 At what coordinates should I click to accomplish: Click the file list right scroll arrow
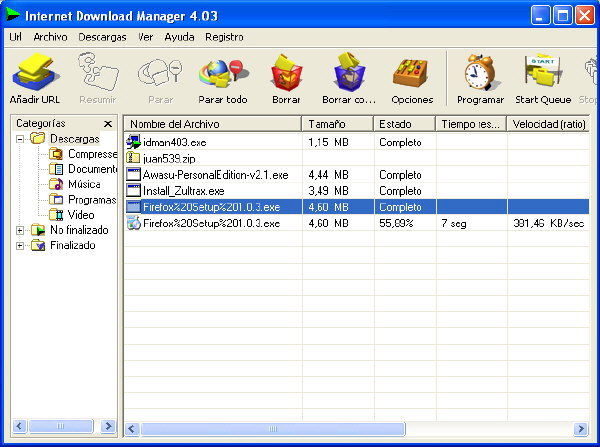pyautogui.click(x=581, y=429)
